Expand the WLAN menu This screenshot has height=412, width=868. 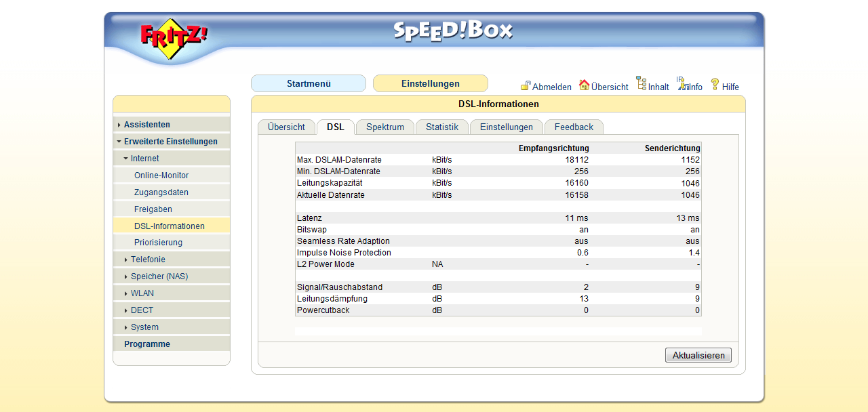coord(142,293)
